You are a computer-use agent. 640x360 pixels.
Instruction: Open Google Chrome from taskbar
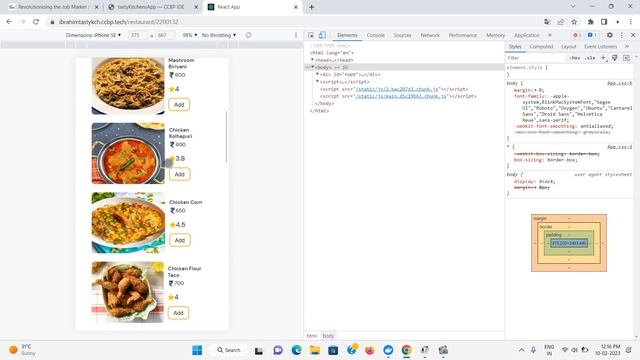coord(406,350)
